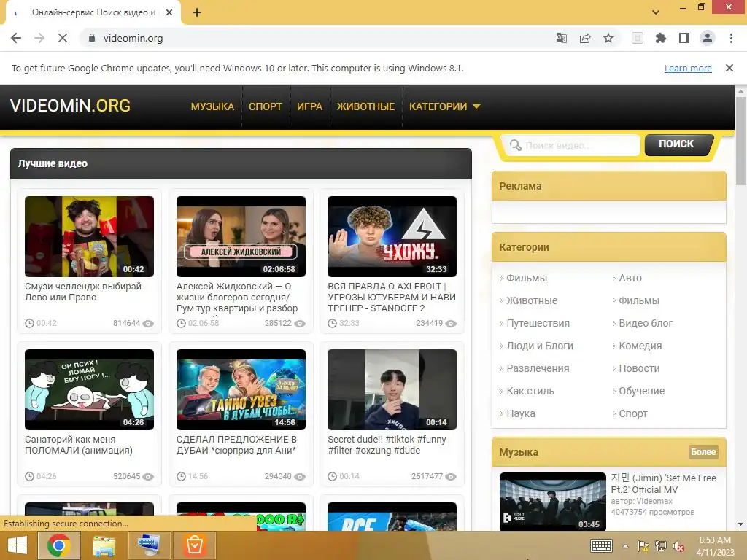This screenshot has width=747, height=560.
Task: Click the muted volume tray icon
Action: [678, 546]
